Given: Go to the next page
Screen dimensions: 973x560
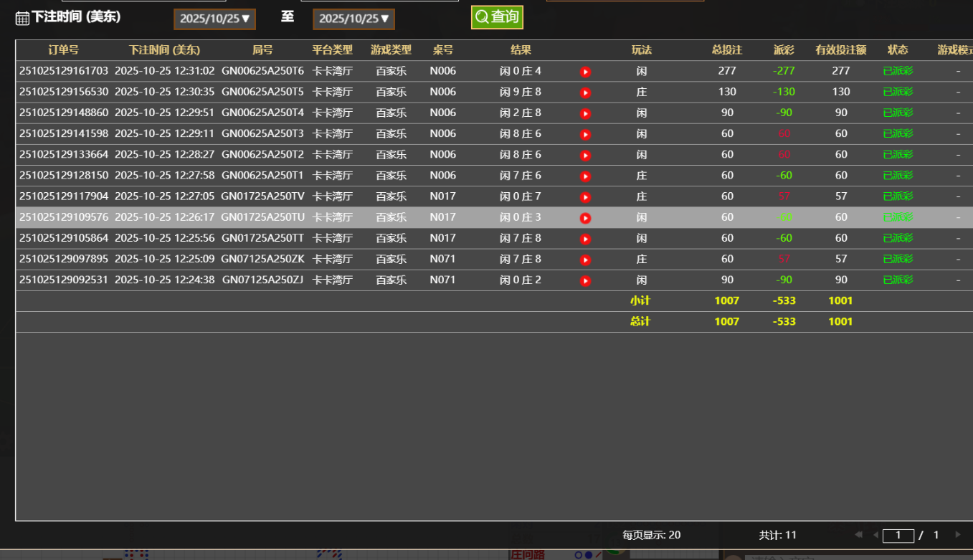Looking at the screenshot, I should click(x=957, y=535).
